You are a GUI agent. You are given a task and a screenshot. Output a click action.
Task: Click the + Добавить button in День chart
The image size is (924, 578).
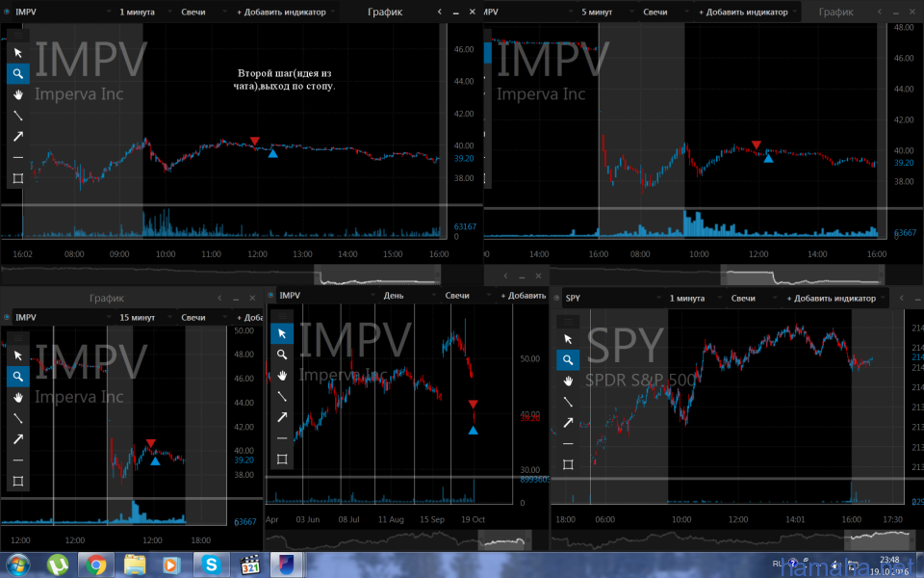(524, 296)
